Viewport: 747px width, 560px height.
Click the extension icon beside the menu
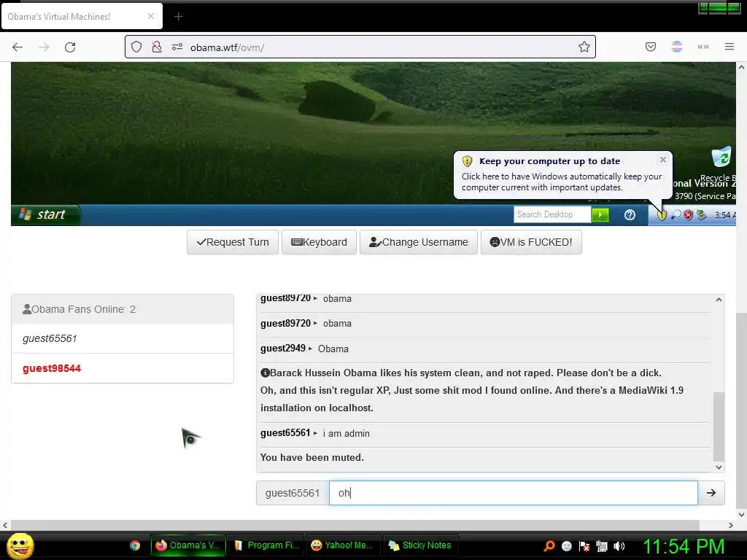703,47
